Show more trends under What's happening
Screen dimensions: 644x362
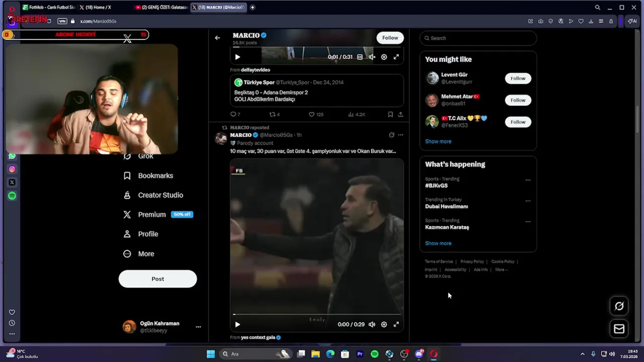[438, 243]
